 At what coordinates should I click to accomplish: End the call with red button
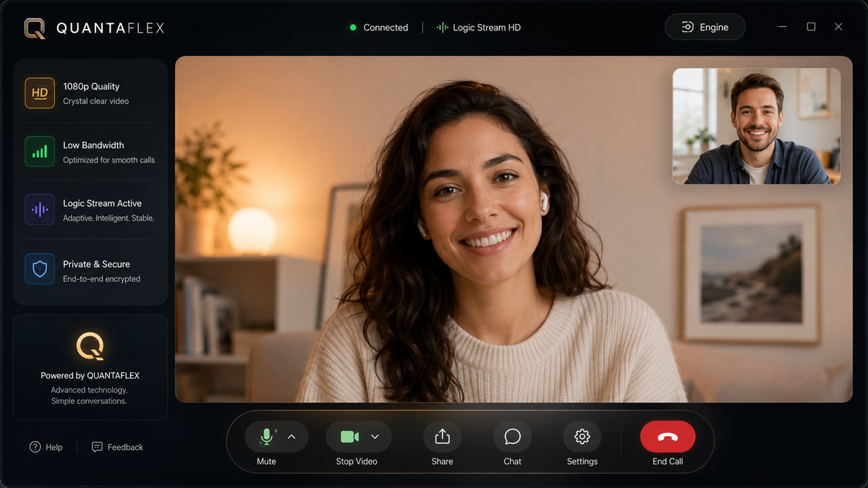tap(668, 437)
